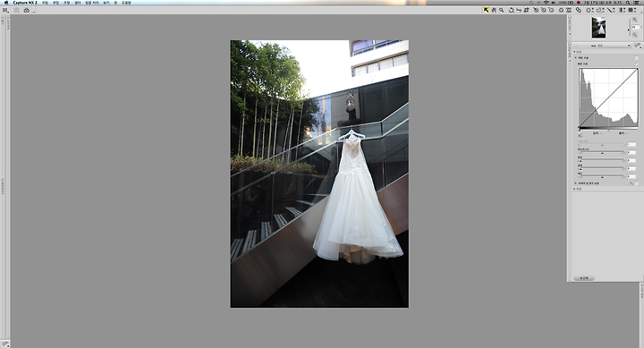Click the contrast slider
The height and width of the screenshot is (348, 644).
tap(602, 152)
